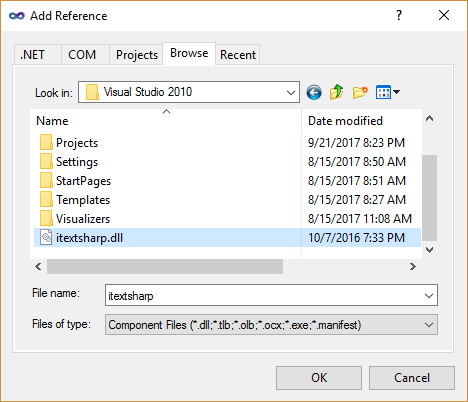This screenshot has height=402, width=468.
Task: Open the View menu dropdown arrow
Action: pos(396,92)
